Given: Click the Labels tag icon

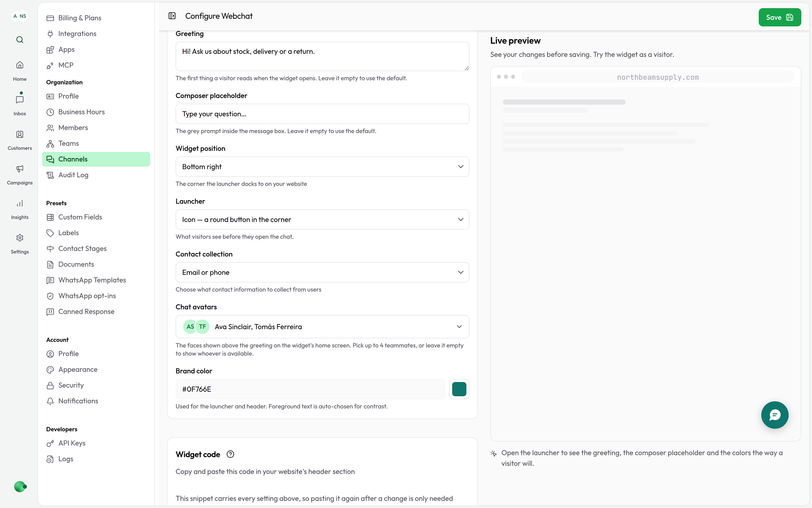Looking at the screenshot, I should [50, 233].
